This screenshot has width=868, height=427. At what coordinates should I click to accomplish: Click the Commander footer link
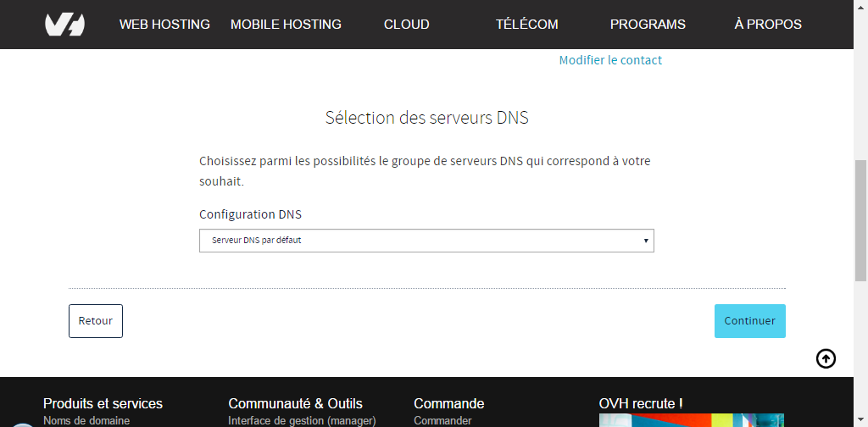(x=442, y=421)
